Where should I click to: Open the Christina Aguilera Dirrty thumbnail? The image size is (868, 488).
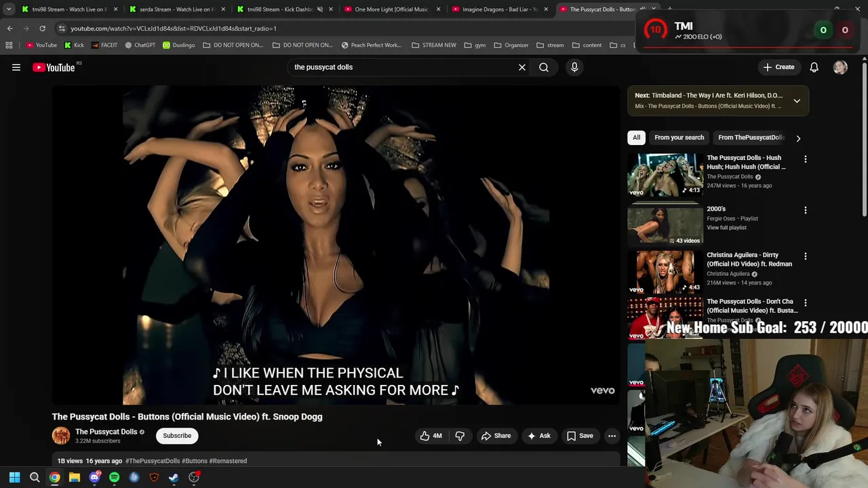(665, 272)
